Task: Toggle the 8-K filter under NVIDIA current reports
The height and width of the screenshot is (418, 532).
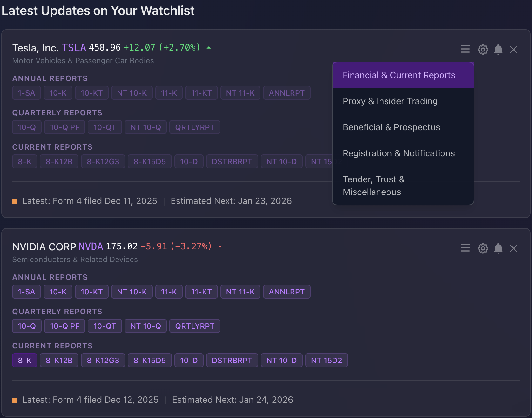Action: [x=24, y=360]
